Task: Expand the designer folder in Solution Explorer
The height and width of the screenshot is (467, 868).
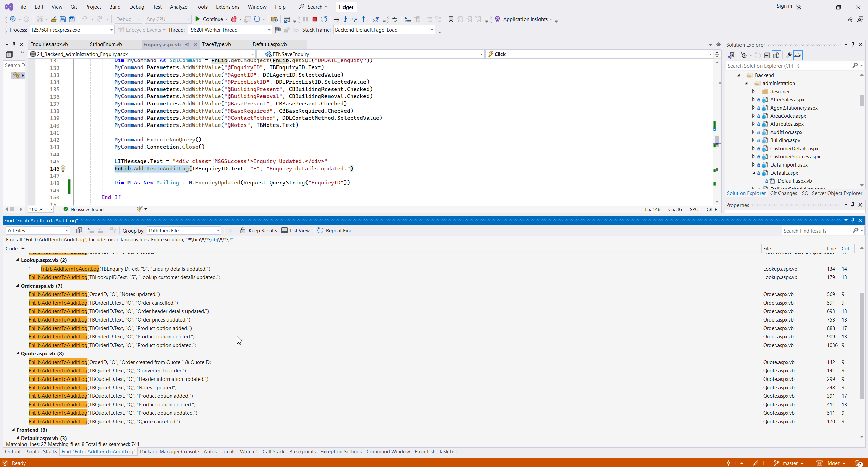Action: click(753, 92)
